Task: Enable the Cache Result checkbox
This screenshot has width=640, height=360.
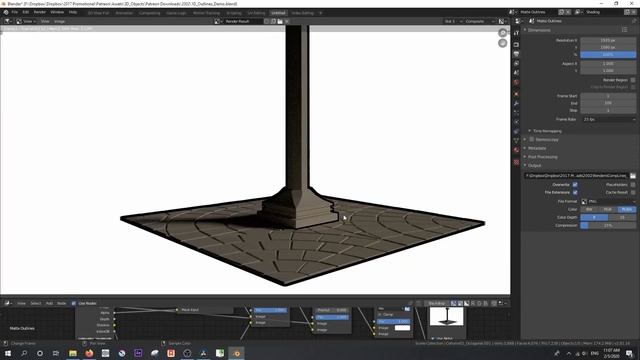Action: 633,192
